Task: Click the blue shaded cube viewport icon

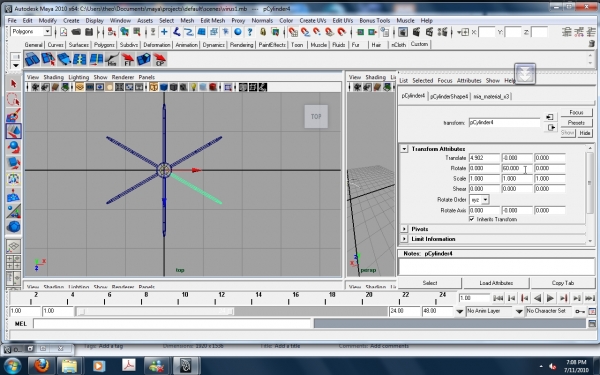Action: click(164, 87)
